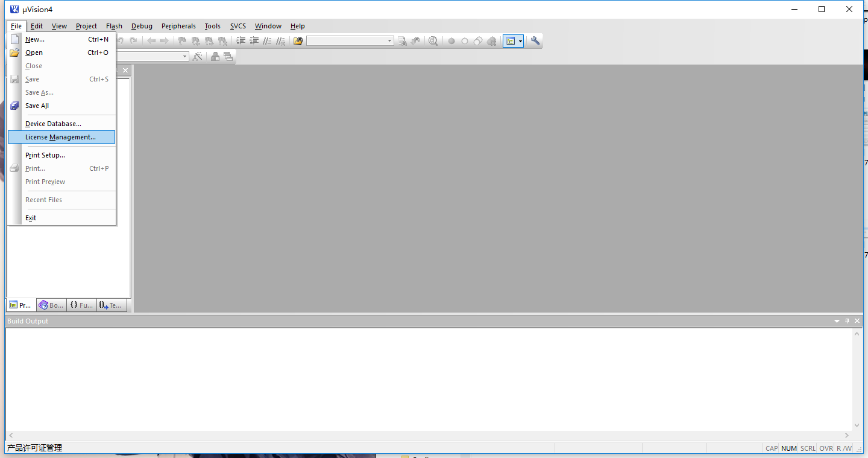Expand the Select Target combo box
This screenshot has width=868, height=458.
[185, 56]
